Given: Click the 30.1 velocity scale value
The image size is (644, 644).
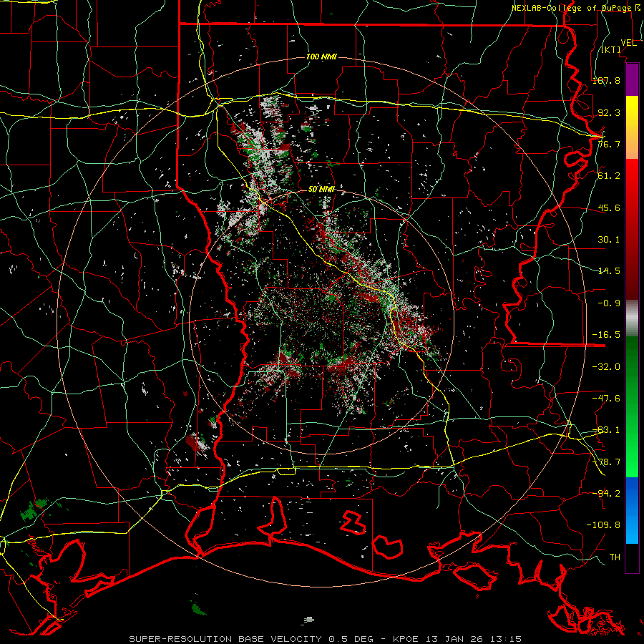Looking at the screenshot, I should tap(609, 240).
